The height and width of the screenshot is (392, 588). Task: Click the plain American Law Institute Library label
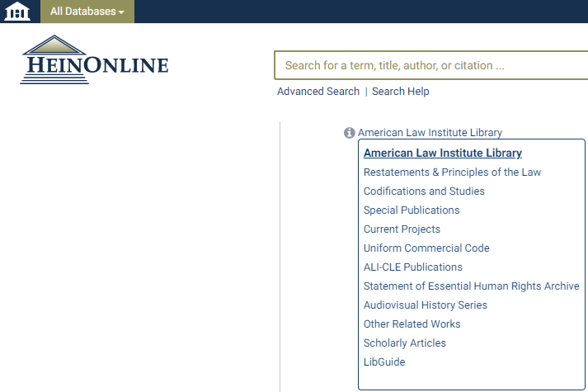click(430, 132)
